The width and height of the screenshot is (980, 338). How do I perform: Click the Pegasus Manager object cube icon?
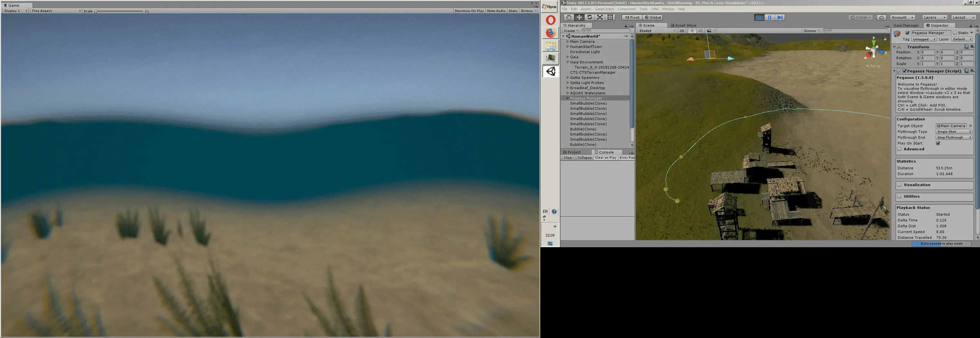coord(897,34)
